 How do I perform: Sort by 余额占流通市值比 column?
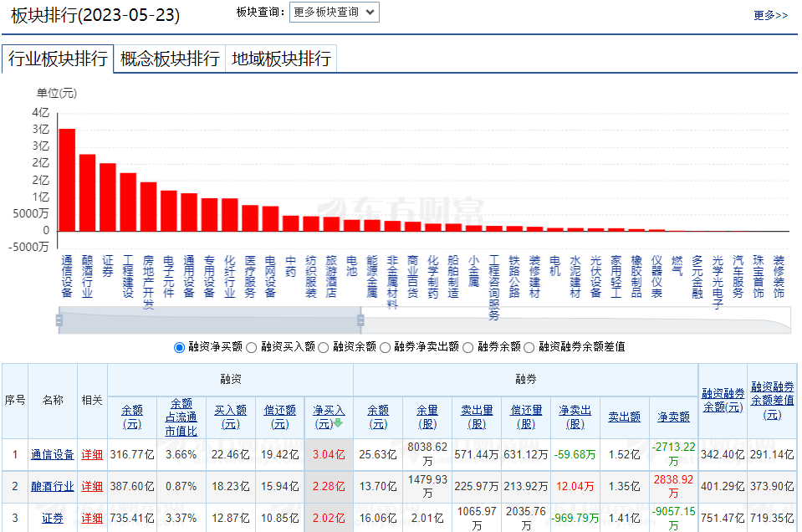(181, 417)
